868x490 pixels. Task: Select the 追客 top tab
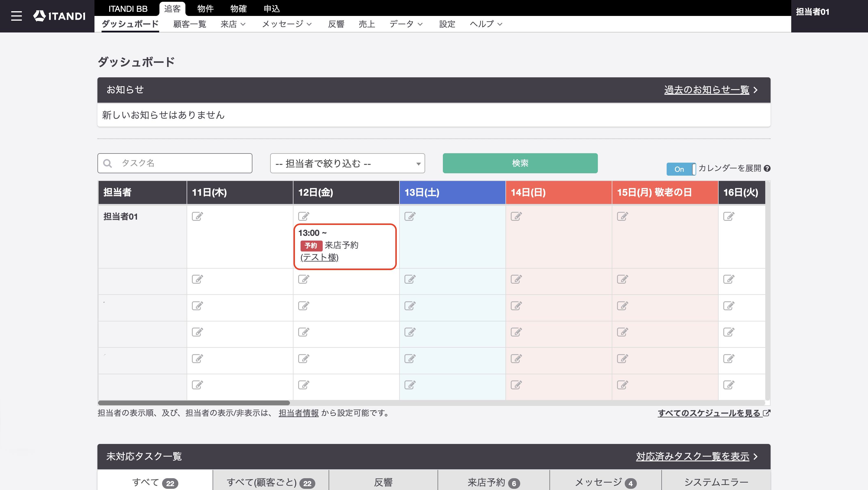click(172, 9)
